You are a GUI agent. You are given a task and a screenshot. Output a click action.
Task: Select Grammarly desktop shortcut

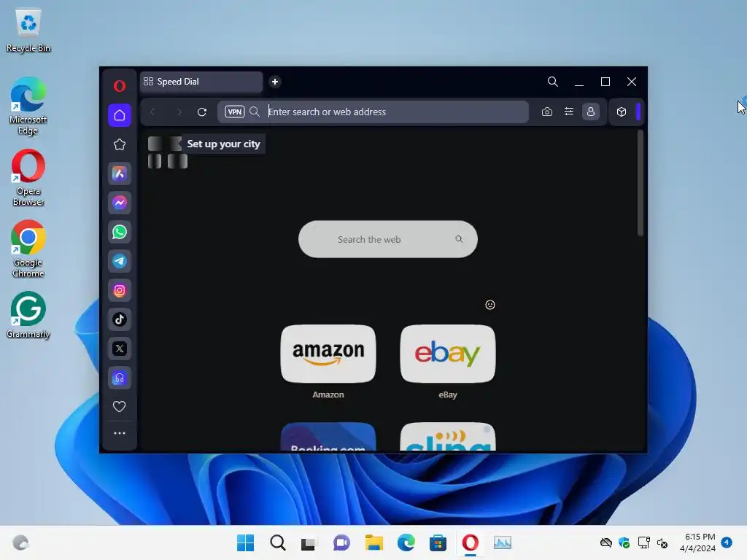coord(28,315)
